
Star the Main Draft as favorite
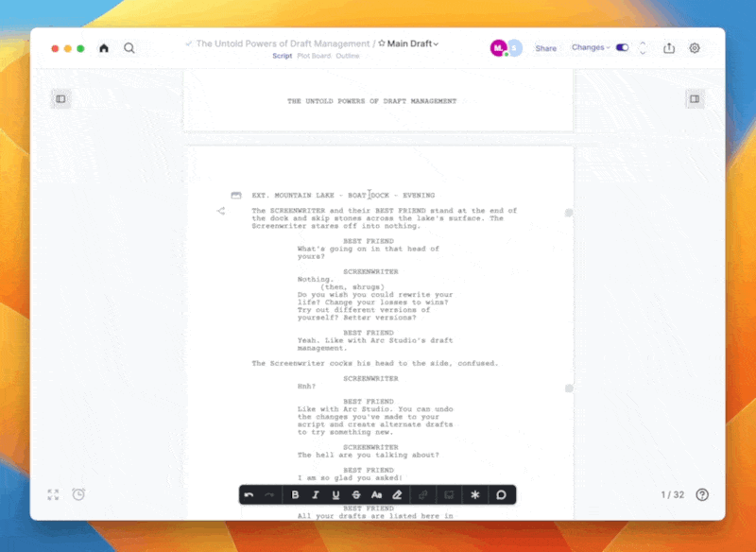click(x=381, y=43)
